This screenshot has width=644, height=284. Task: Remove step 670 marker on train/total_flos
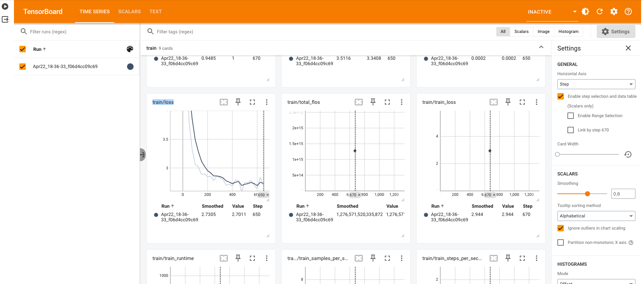359,195
